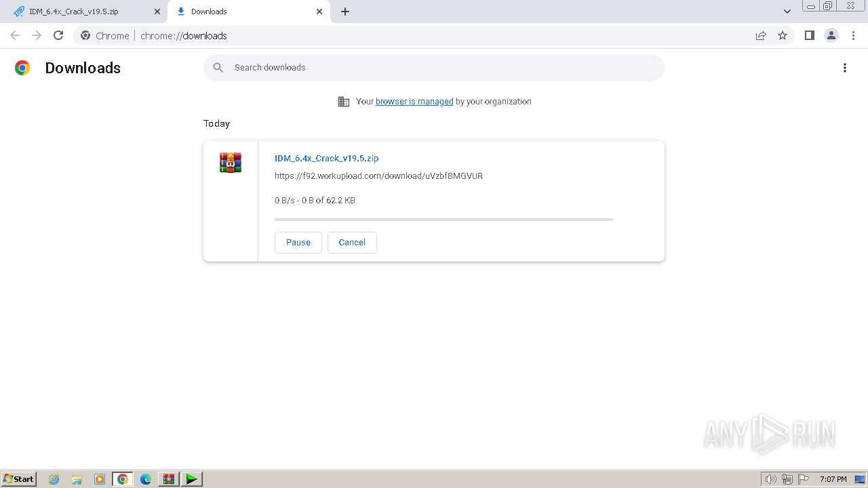The width and height of the screenshot is (868, 488).
Task: Click the Chrome logo beside Downloads
Action: (22, 68)
